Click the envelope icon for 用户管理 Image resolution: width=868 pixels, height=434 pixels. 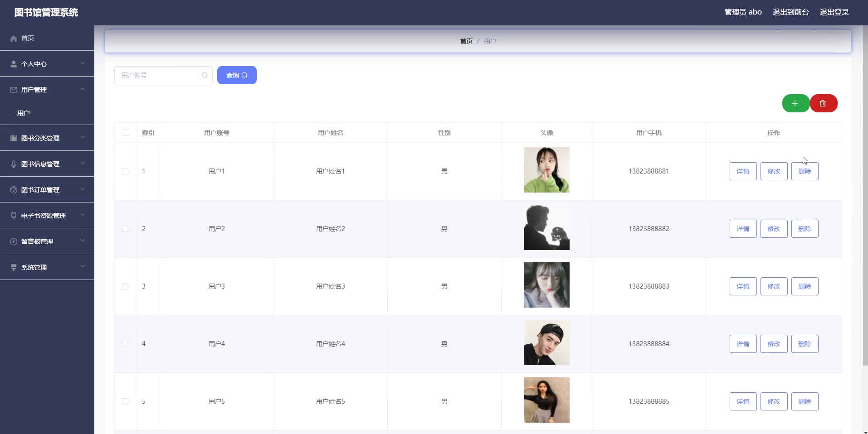point(14,90)
